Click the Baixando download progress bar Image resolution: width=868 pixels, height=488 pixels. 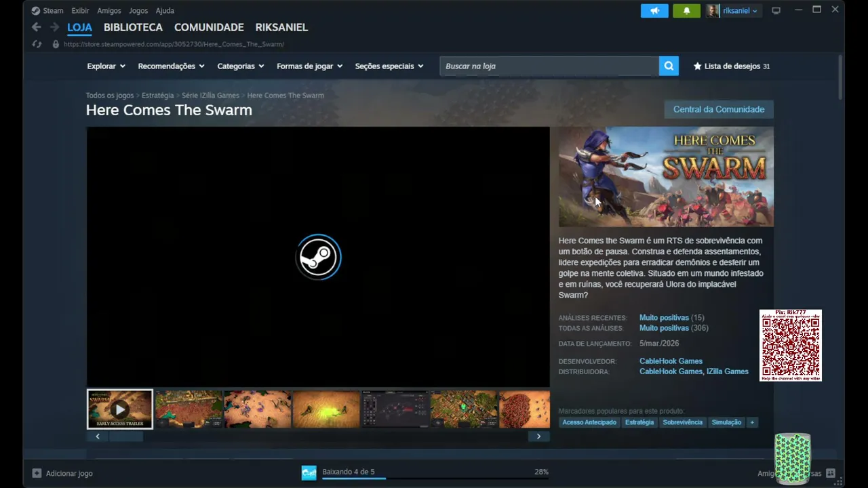click(435, 479)
